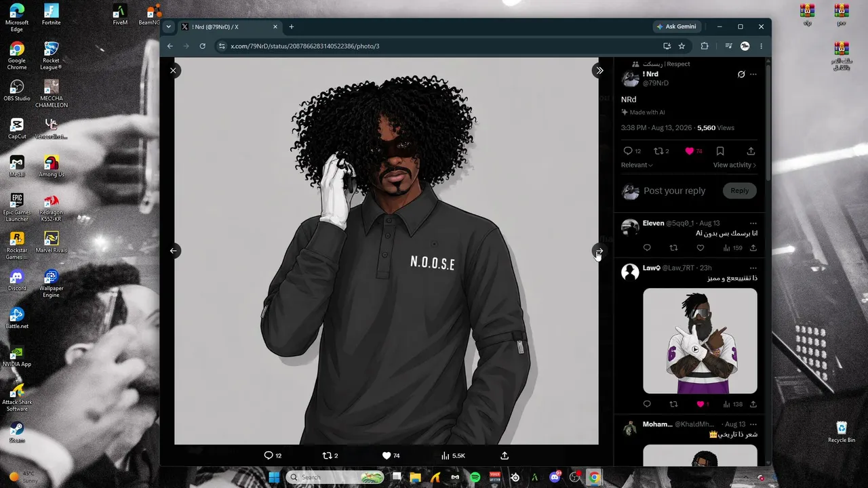The image size is (868, 488).
Task: Click the x.com address bar URL
Action: point(305,46)
